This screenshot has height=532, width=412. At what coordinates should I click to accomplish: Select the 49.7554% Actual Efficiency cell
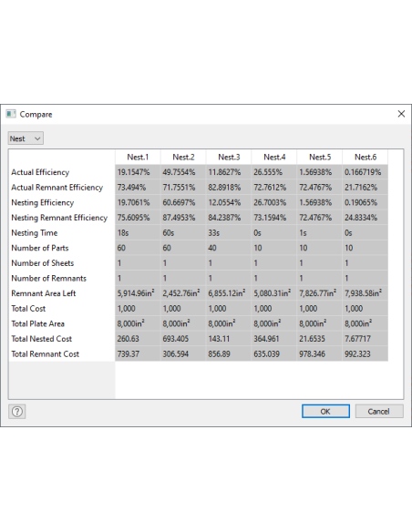(x=183, y=172)
